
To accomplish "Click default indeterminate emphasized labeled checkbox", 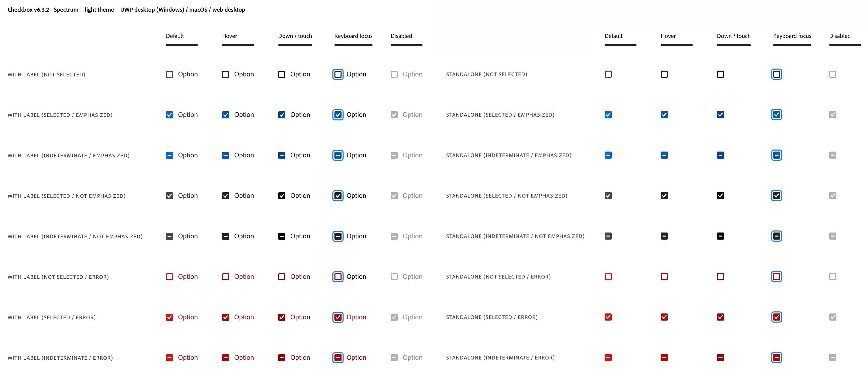I will (x=170, y=155).
